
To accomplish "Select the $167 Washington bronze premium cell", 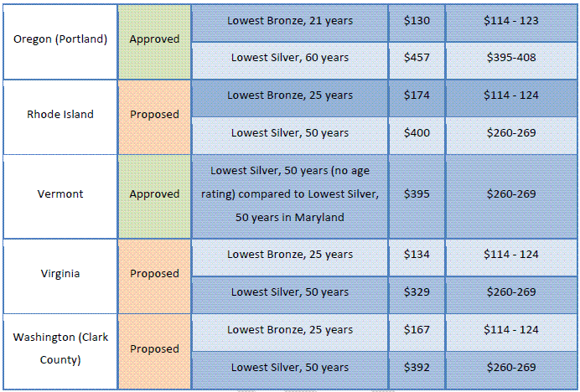I will (417, 333).
